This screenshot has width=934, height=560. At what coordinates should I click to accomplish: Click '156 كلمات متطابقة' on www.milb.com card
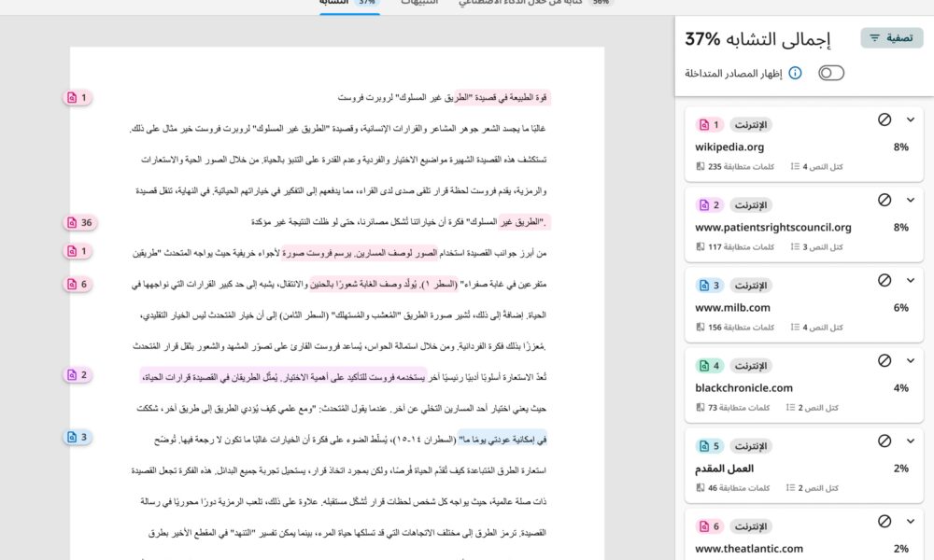pos(741,328)
